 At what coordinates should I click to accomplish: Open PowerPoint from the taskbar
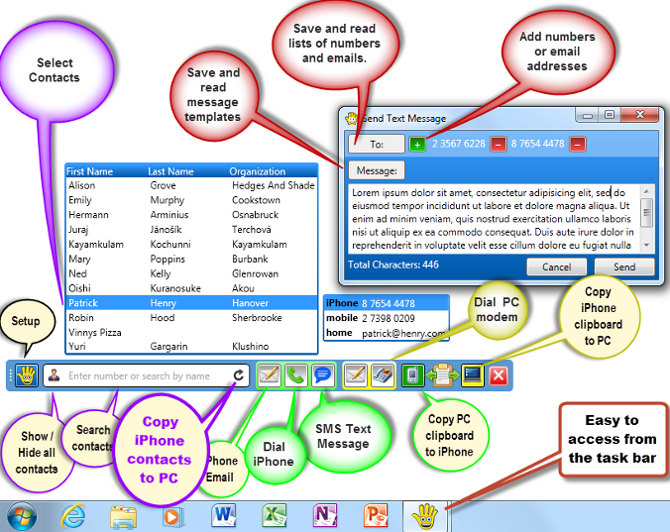point(376,515)
